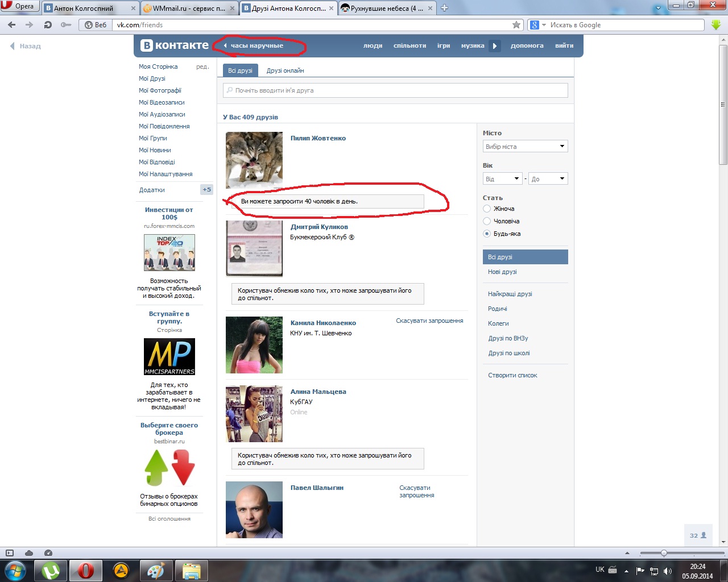Click the +5 apps counter badge
The height and width of the screenshot is (582, 728).
pyautogui.click(x=206, y=190)
